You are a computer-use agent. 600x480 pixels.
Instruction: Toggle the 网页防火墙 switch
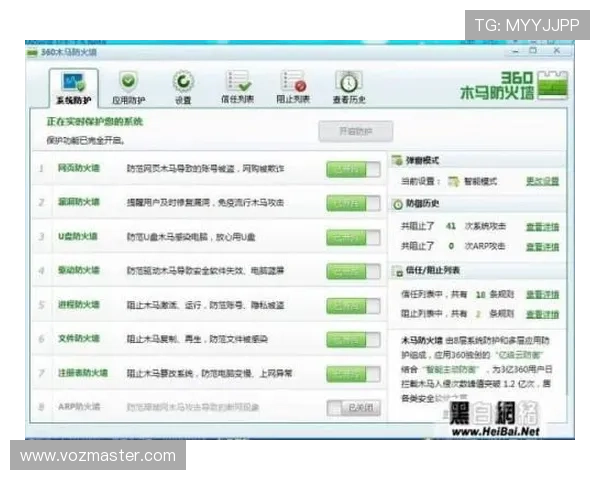pos(353,169)
